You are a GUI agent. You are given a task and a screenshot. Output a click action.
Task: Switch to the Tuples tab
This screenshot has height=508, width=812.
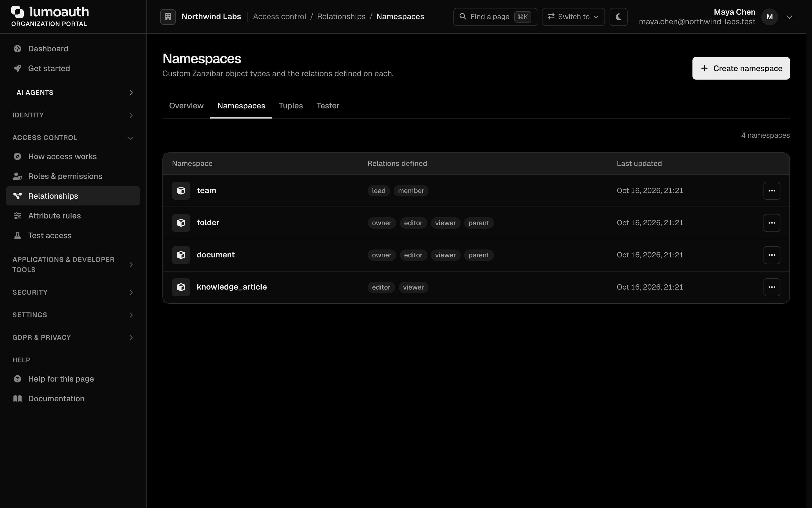(x=291, y=106)
